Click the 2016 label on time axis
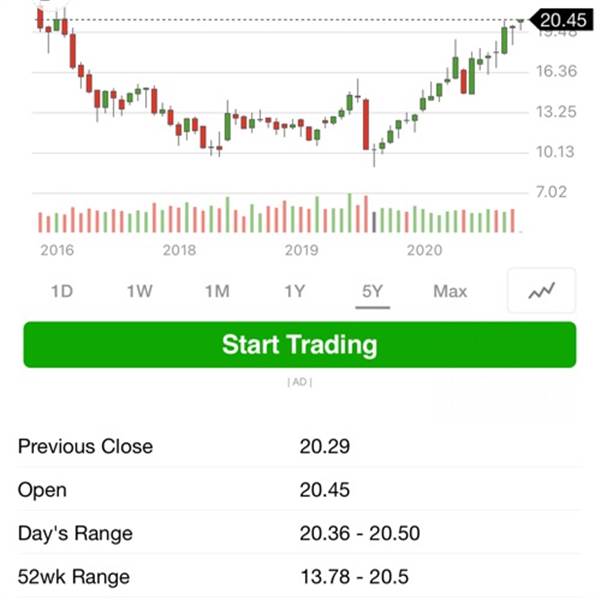Viewport: 600px width, 600px height. pos(57,250)
